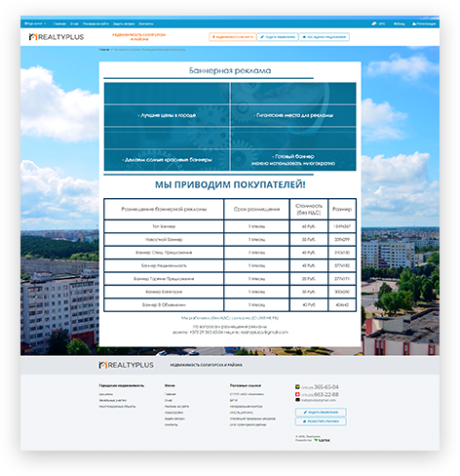Click the RealtyPlus logo in the header

pos(57,37)
